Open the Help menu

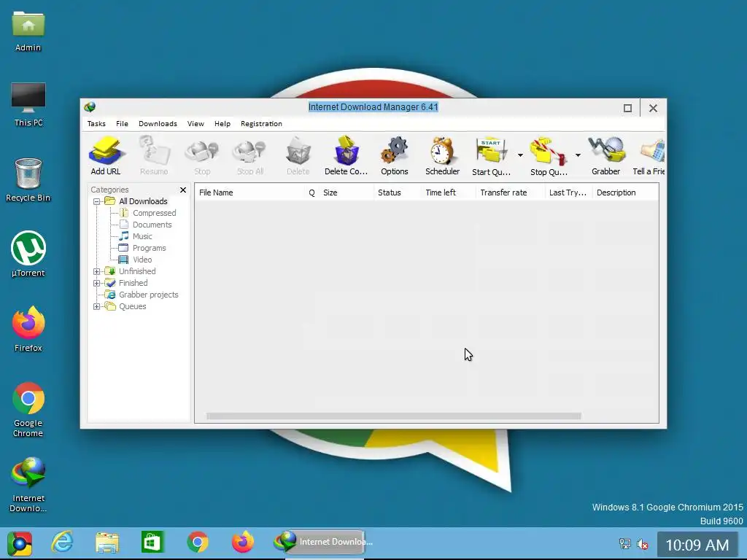222,124
